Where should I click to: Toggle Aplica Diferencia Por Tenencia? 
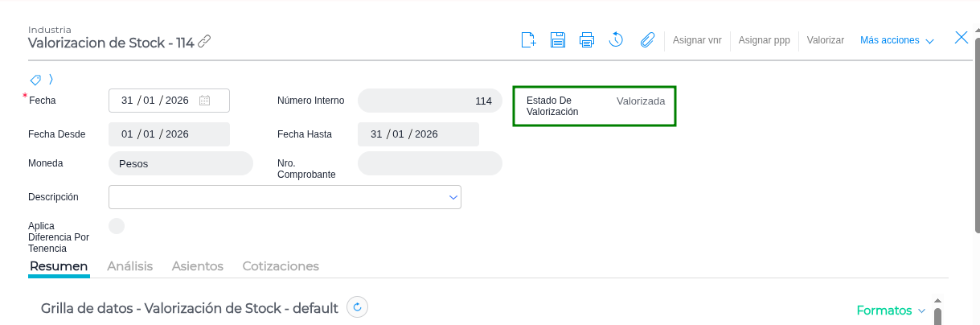pos(117,226)
